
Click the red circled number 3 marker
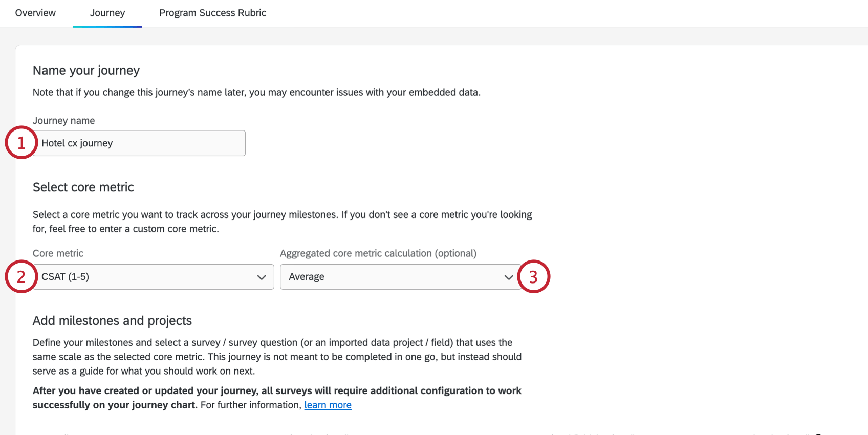point(533,277)
